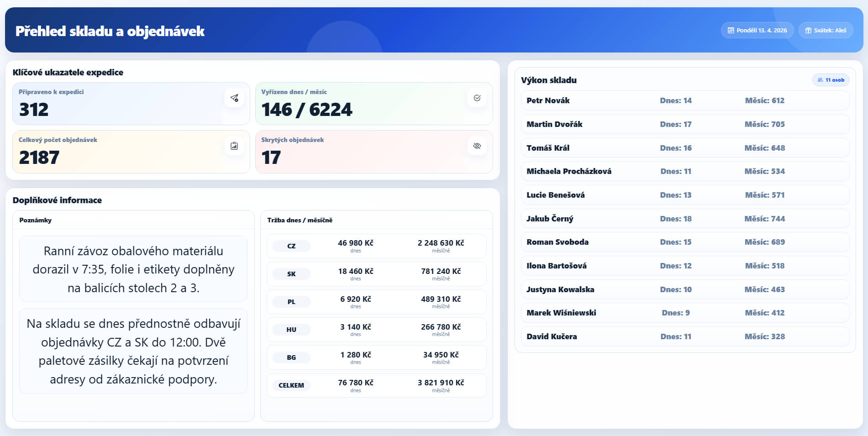The width and height of the screenshot is (868, 436).
Task: Click Michaela Procházková's row
Action: 685,171
